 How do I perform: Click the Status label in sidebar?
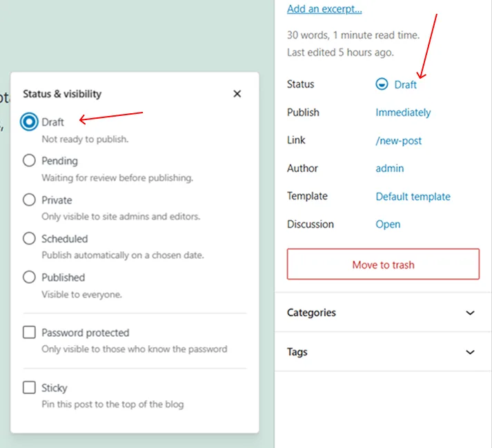coord(300,84)
